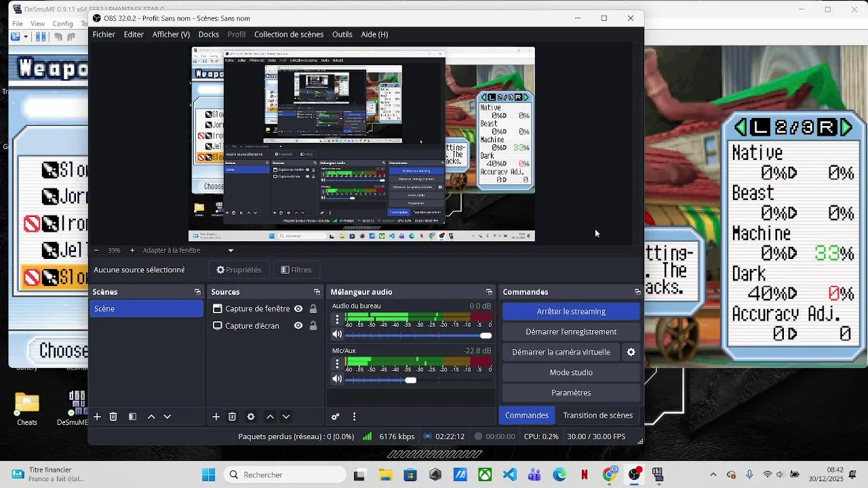Click Arrêter le streaming
Image resolution: width=868 pixels, height=488 pixels.
[x=571, y=312]
